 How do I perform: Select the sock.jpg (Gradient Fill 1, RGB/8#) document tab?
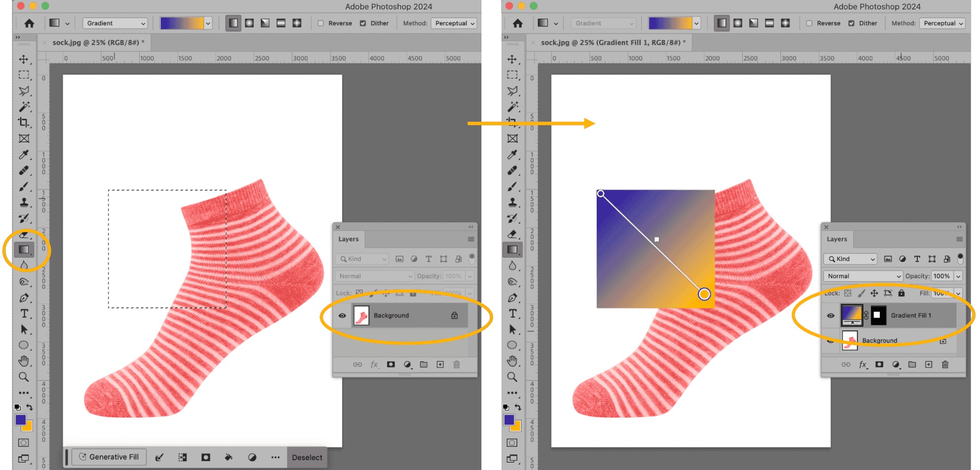point(613,43)
